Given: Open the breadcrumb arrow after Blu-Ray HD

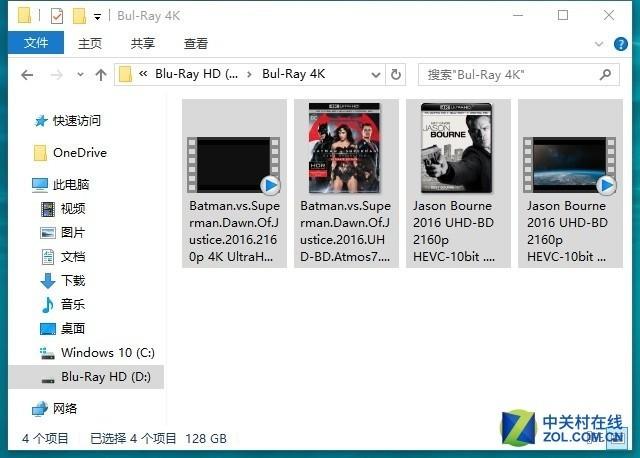Looking at the screenshot, I should [250, 75].
